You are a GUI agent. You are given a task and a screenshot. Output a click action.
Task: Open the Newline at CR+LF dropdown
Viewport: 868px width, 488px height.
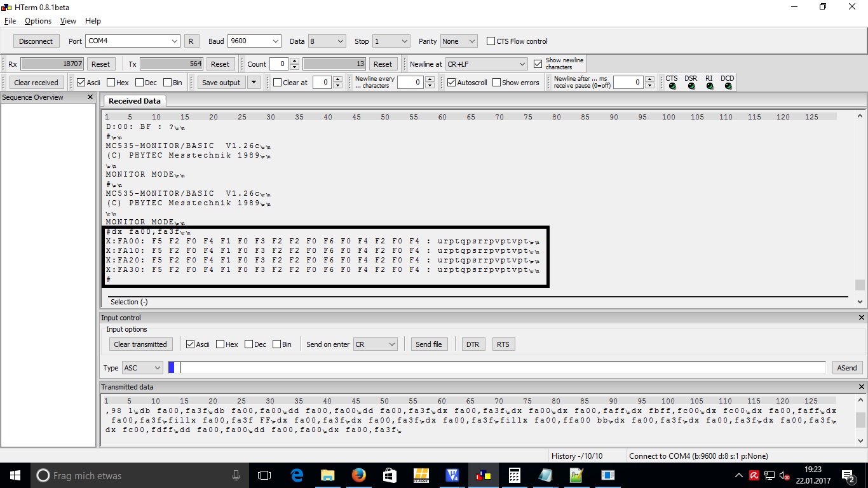tap(487, 64)
